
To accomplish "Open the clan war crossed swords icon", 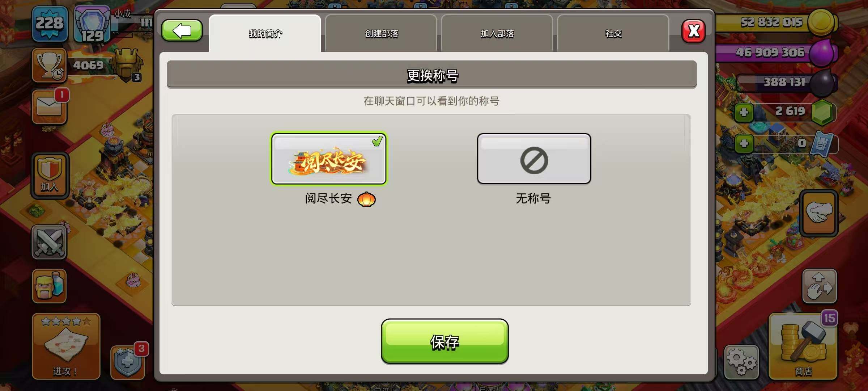I will [x=49, y=242].
